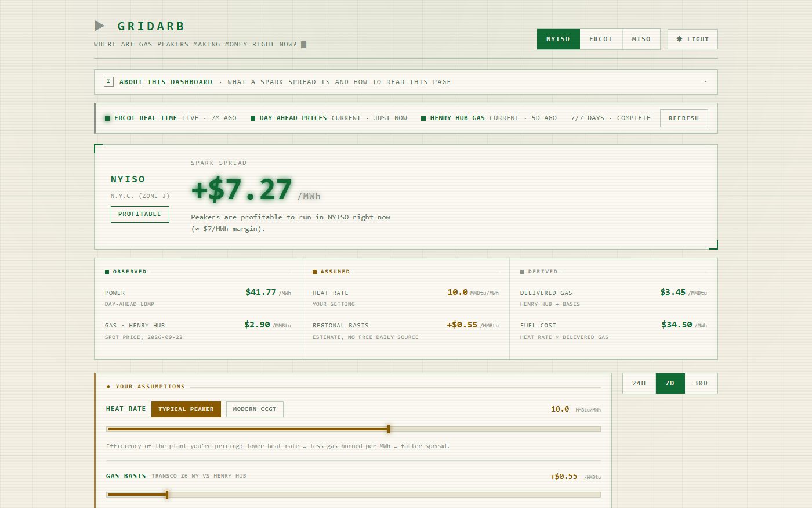Click the Gas Basis slider handle

pyautogui.click(x=167, y=495)
